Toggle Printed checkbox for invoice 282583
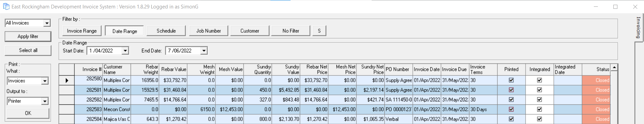This screenshot has height=124, width=644. coord(511,109)
